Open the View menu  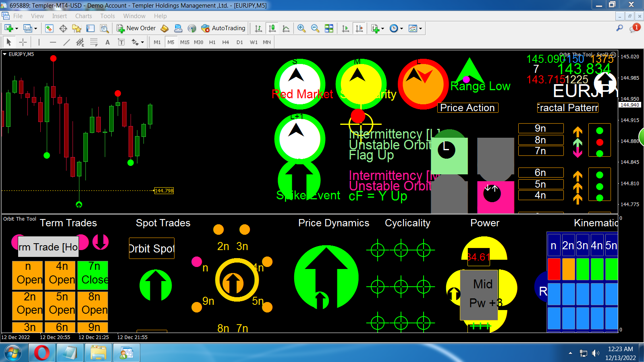[x=37, y=16]
